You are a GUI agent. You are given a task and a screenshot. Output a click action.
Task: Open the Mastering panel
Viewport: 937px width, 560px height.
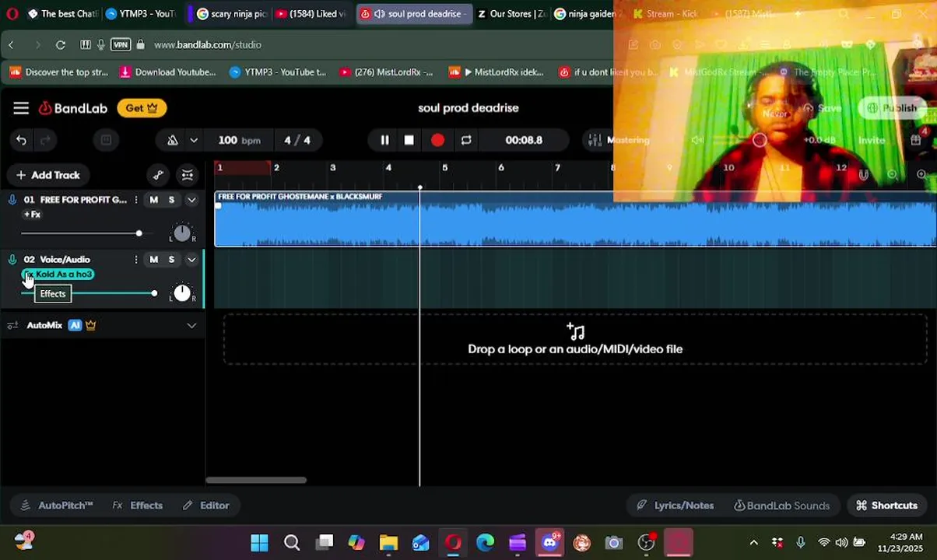coord(619,140)
